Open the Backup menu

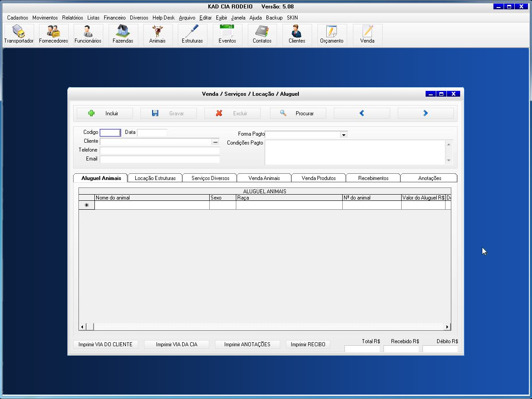274,18
